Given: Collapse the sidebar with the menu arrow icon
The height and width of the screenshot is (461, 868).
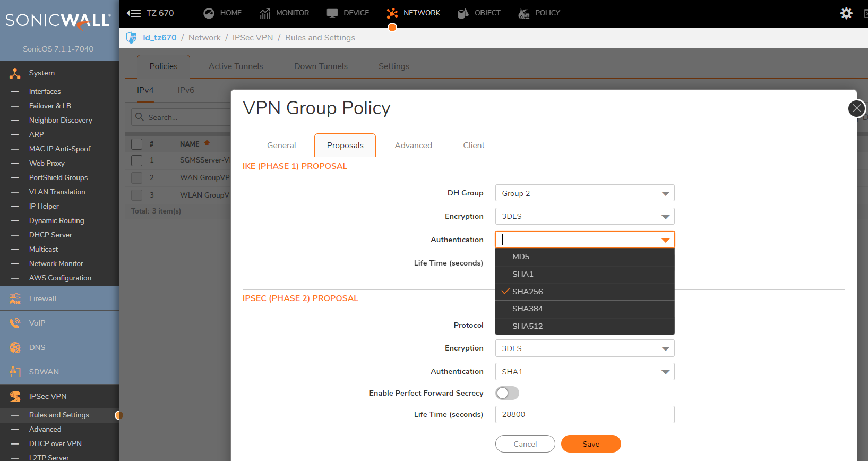Looking at the screenshot, I should click(x=133, y=13).
